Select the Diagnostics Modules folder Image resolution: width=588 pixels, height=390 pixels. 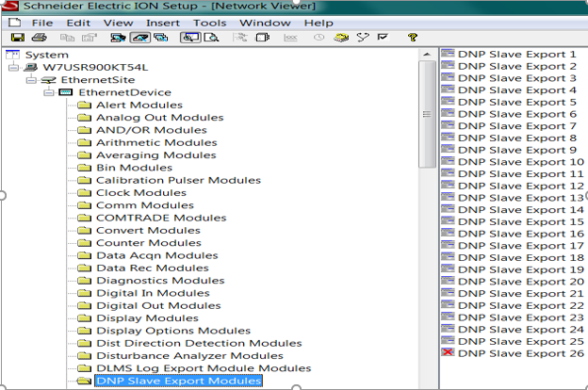[x=160, y=281]
